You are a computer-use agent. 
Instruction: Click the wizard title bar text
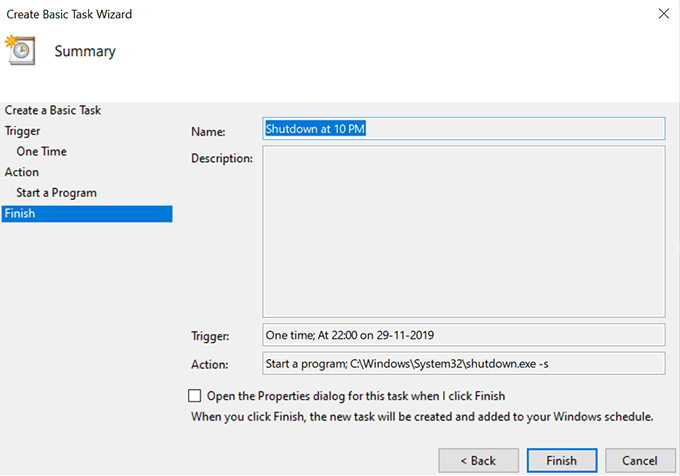point(69,14)
